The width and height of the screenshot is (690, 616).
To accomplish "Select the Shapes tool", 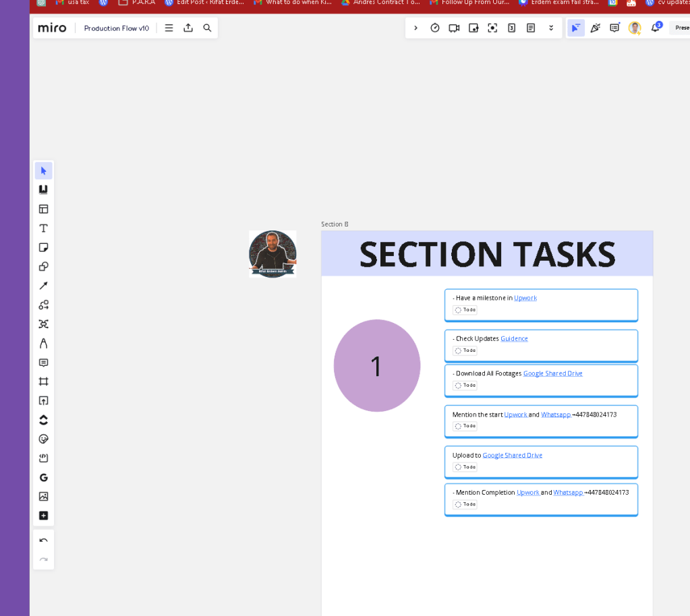I will click(x=44, y=266).
